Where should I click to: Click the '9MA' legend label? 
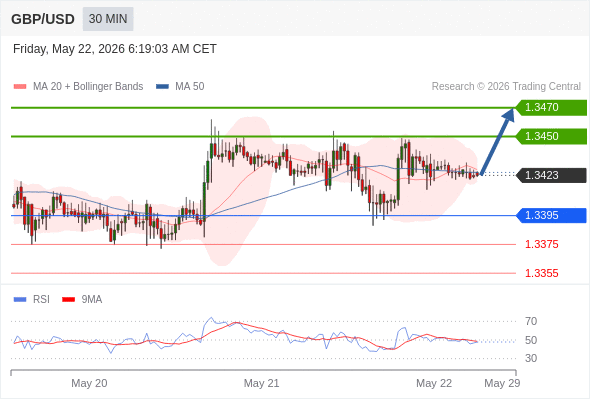click(x=92, y=300)
